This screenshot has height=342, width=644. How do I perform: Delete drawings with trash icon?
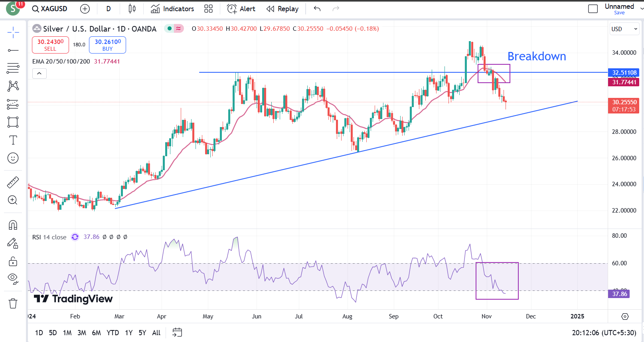13,304
